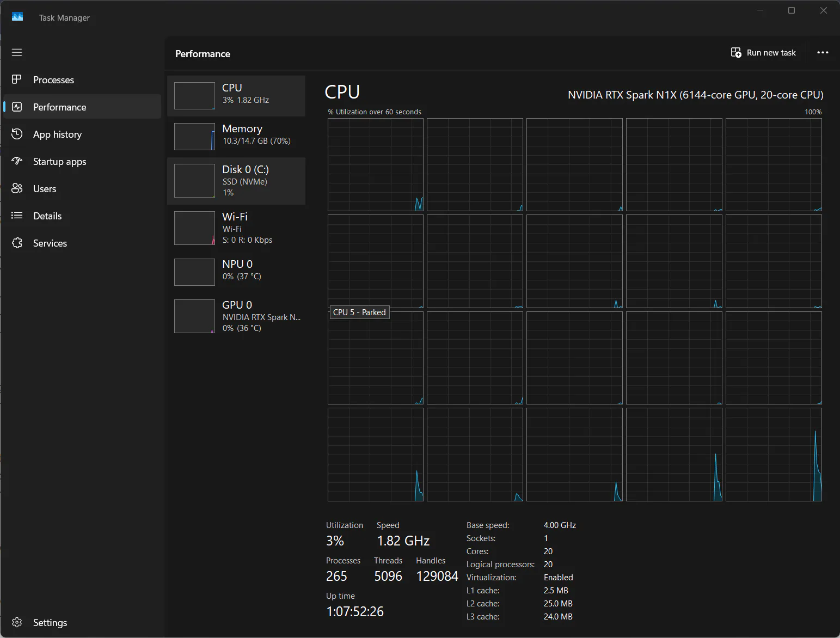Click the Performance pulse icon in the sidebar

17,107
